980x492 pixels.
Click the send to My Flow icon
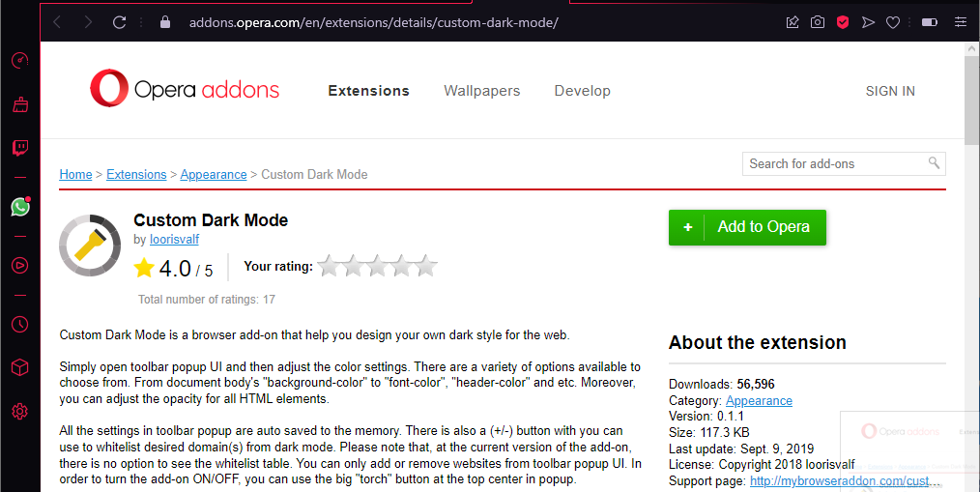(x=868, y=22)
